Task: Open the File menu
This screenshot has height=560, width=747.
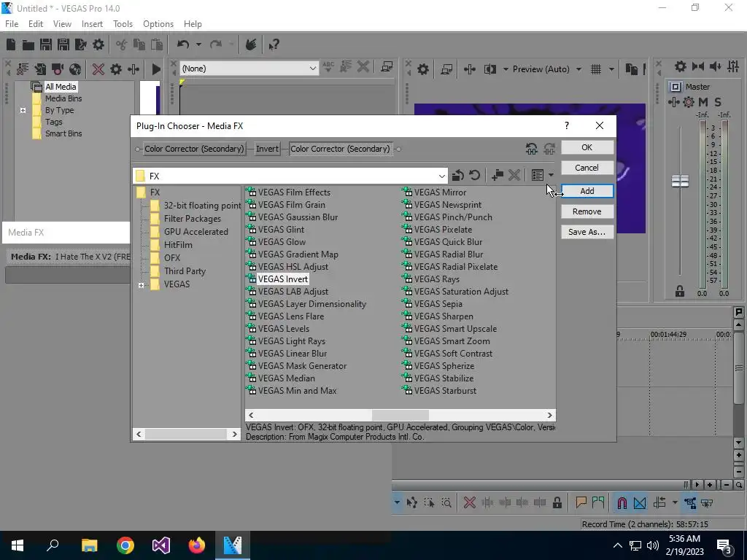Action: (12, 24)
